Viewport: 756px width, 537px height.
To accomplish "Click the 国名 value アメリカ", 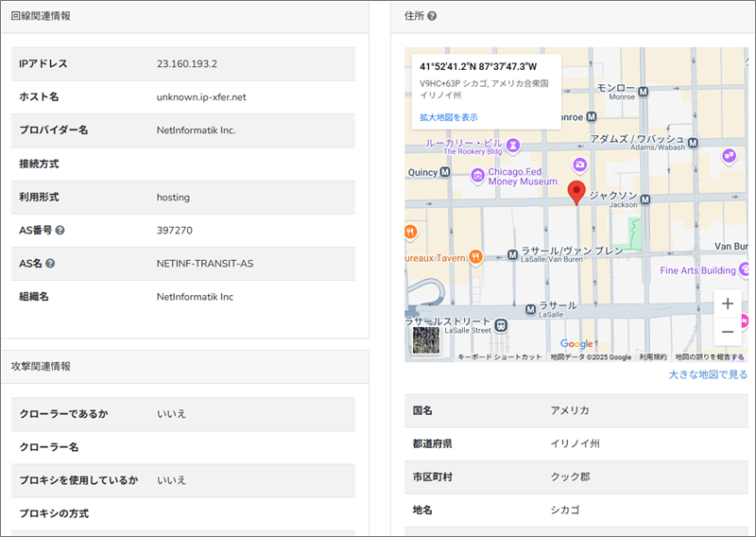I will tap(570, 410).
